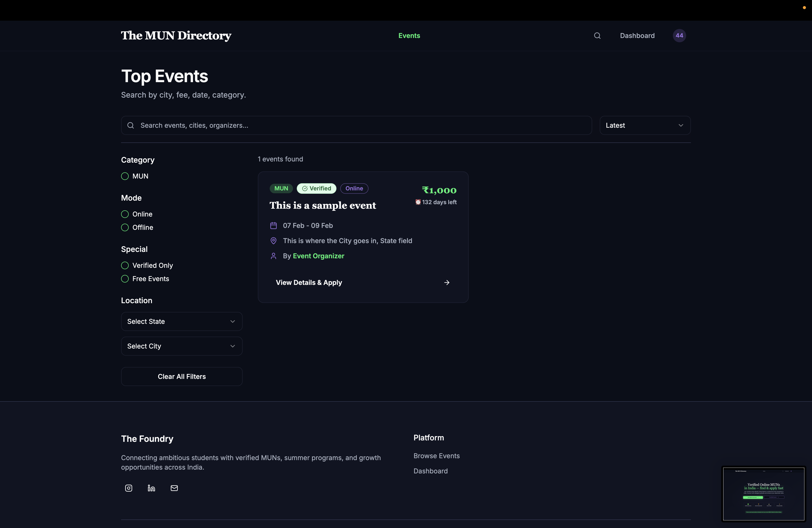812x528 pixels.
Task: Select the Free Events filter
Action: coord(125,279)
